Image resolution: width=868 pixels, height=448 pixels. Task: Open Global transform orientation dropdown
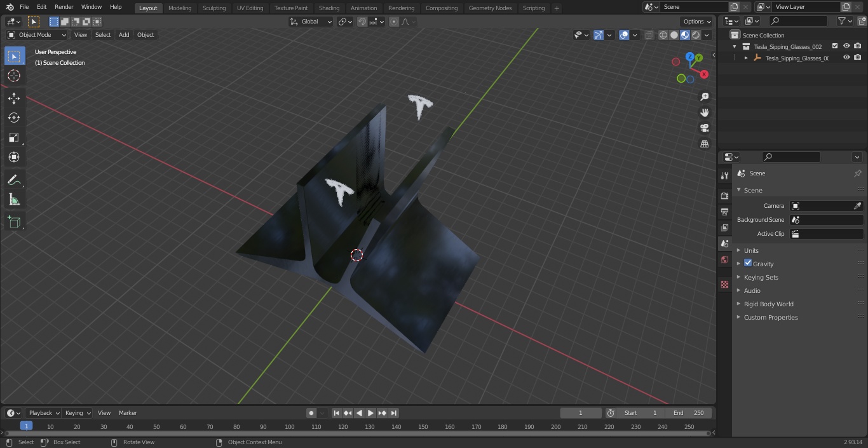[x=311, y=21]
